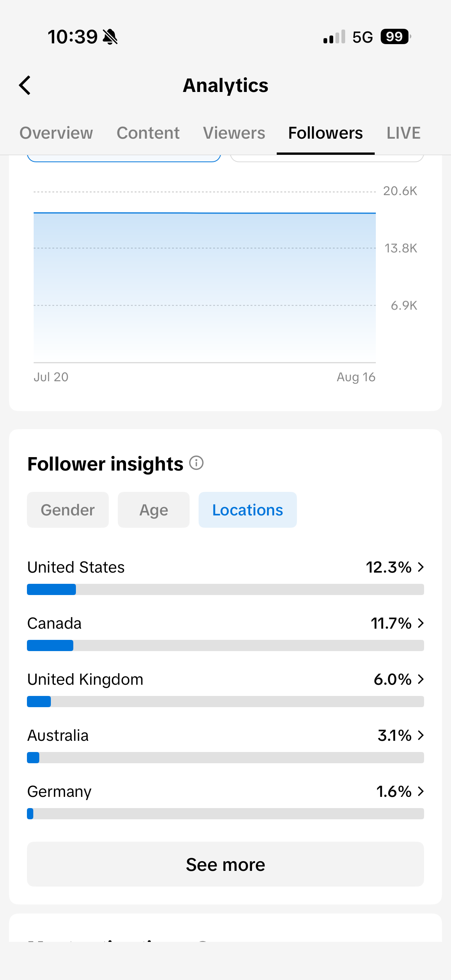The image size is (451, 980).
Task: Tap the muted bell status icon
Action: 110,37
